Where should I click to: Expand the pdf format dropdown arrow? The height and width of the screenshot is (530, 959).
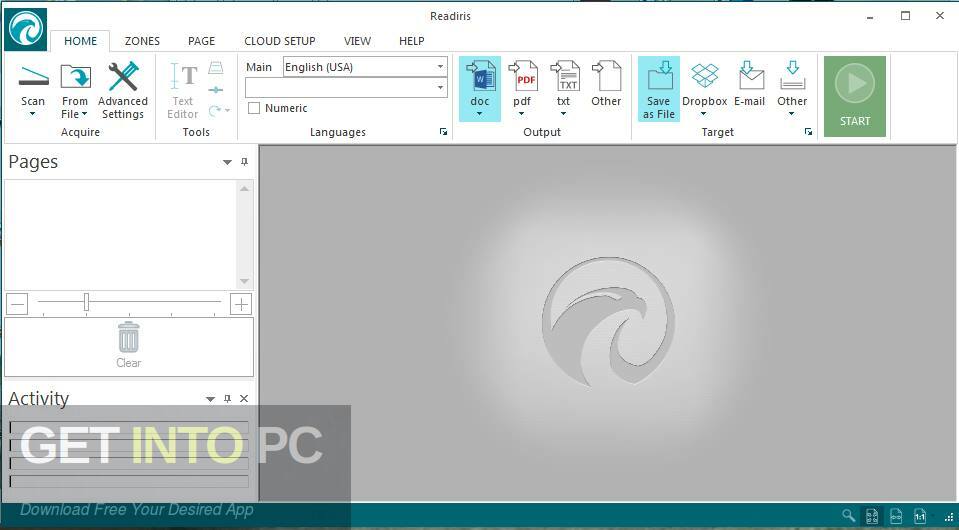(522, 114)
